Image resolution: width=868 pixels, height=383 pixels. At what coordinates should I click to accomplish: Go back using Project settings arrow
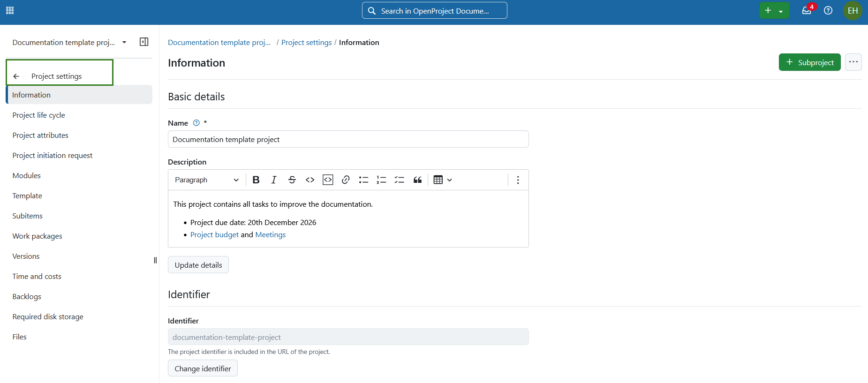(16, 76)
